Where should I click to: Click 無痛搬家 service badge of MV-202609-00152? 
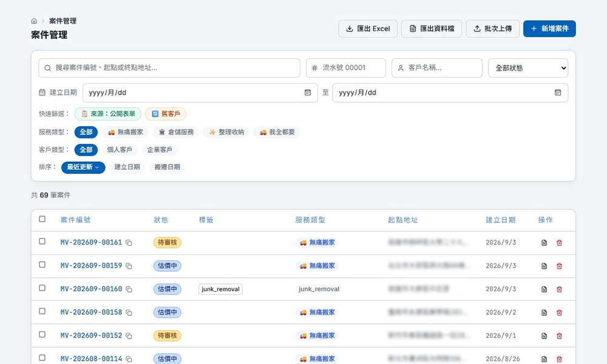317,335
